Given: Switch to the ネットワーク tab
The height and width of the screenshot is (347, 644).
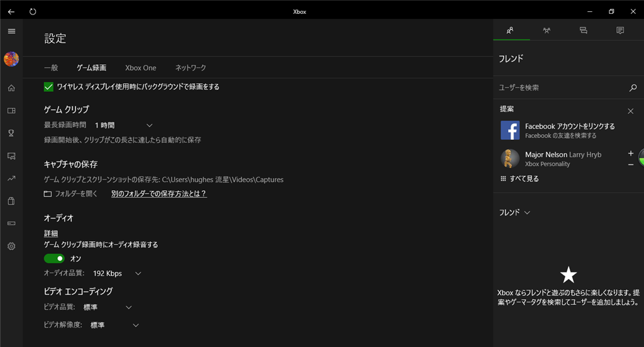Looking at the screenshot, I should point(191,68).
